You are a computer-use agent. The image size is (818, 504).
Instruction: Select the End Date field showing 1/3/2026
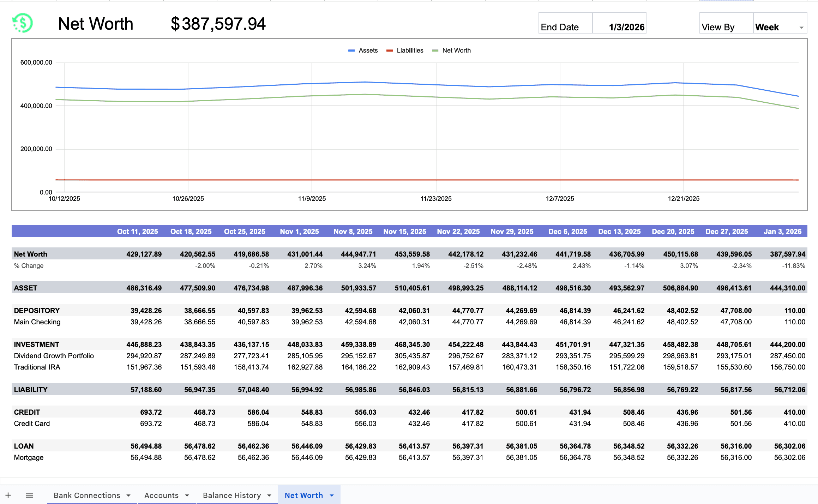point(626,27)
